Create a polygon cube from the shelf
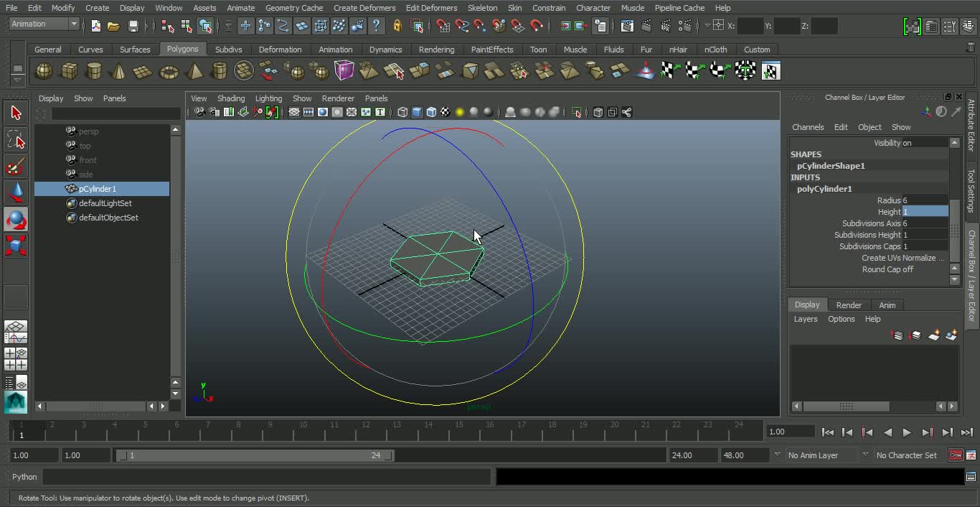Screen dimensions: 980x507 pos(69,71)
